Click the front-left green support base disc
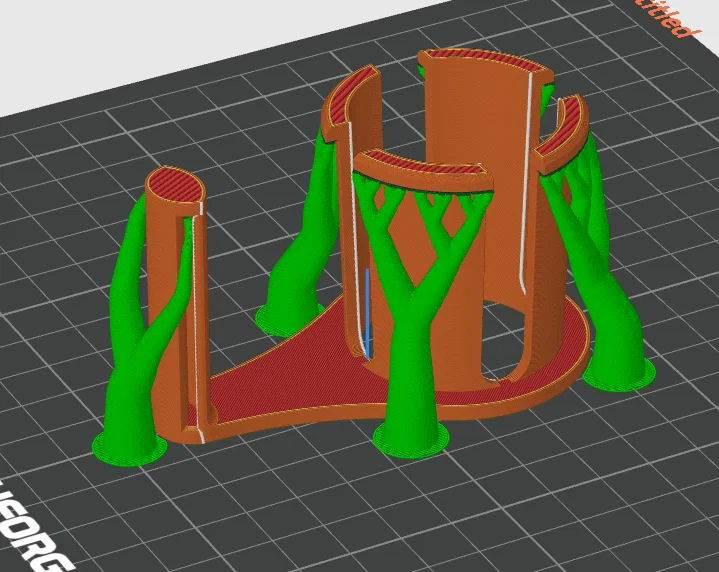The width and height of the screenshot is (719, 572). [x=129, y=450]
